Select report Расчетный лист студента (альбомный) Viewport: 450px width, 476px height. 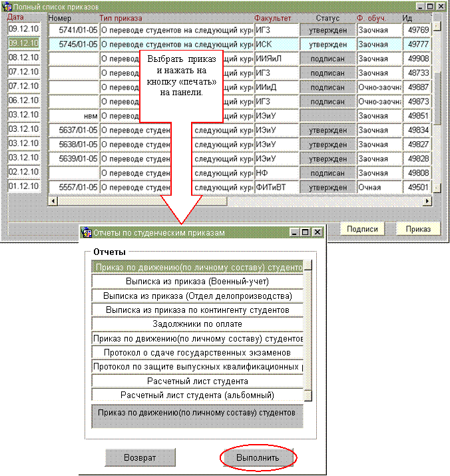pos(197,395)
